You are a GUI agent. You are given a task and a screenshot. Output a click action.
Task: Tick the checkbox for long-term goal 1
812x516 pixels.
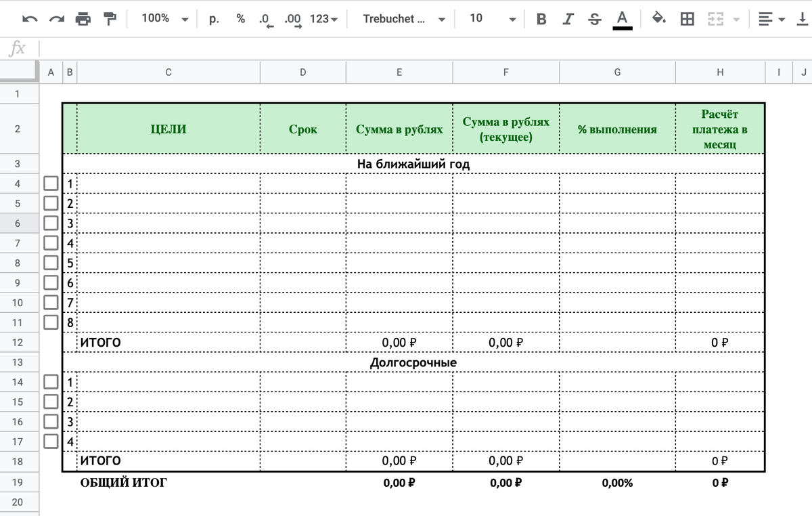pos(51,382)
